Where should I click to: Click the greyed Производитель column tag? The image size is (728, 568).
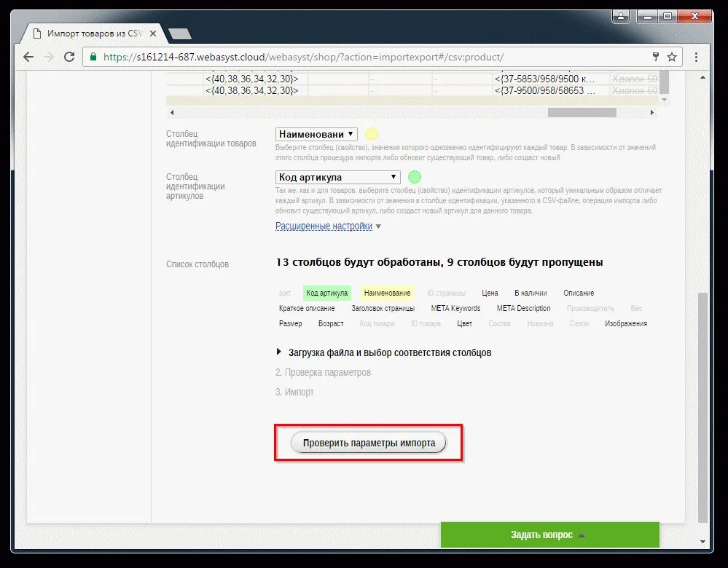590,308
